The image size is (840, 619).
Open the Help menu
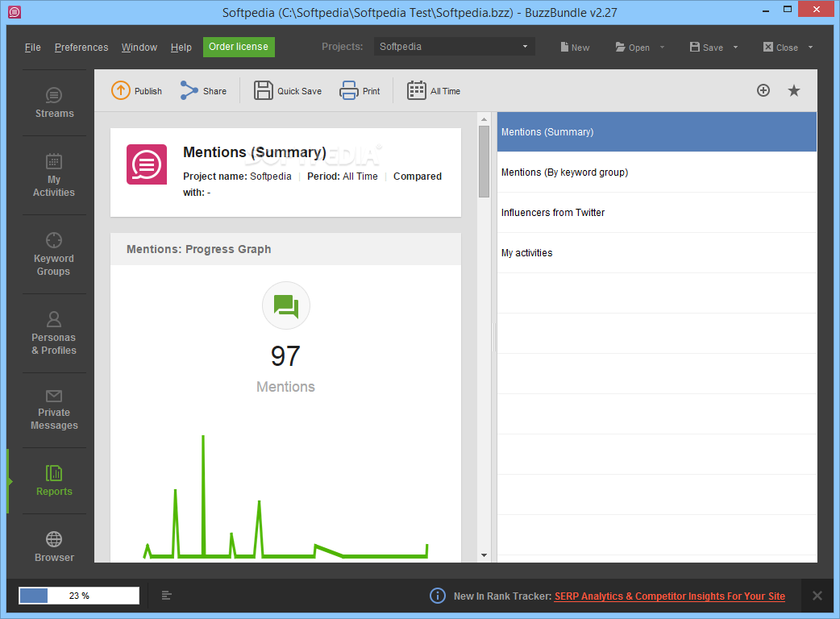pyautogui.click(x=181, y=47)
